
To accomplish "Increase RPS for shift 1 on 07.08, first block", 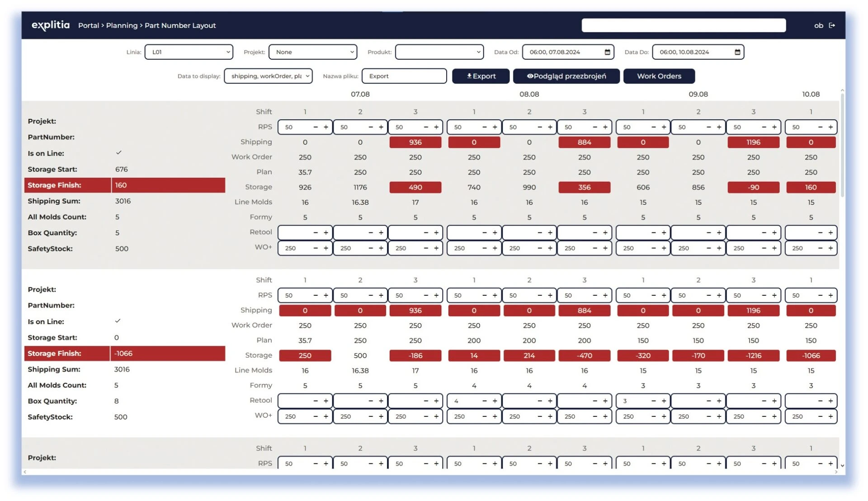I will pos(325,127).
